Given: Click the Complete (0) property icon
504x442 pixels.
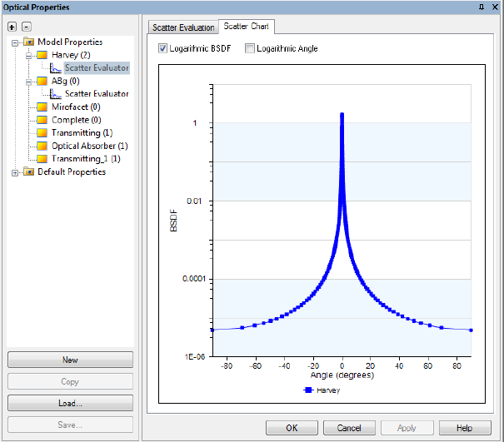Looking at the screenshot, I should pyautogui.click(x=42, y=120).
